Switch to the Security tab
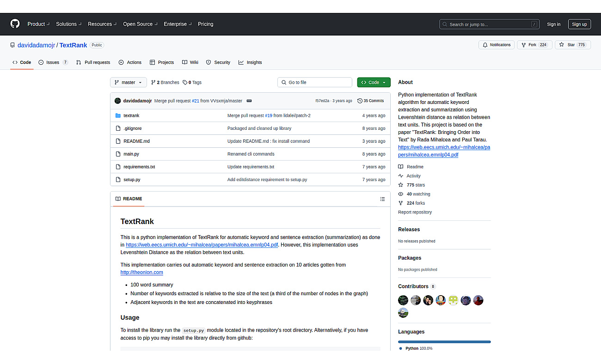Viewport: 601px width, 364px height. (x=218, y=62)
